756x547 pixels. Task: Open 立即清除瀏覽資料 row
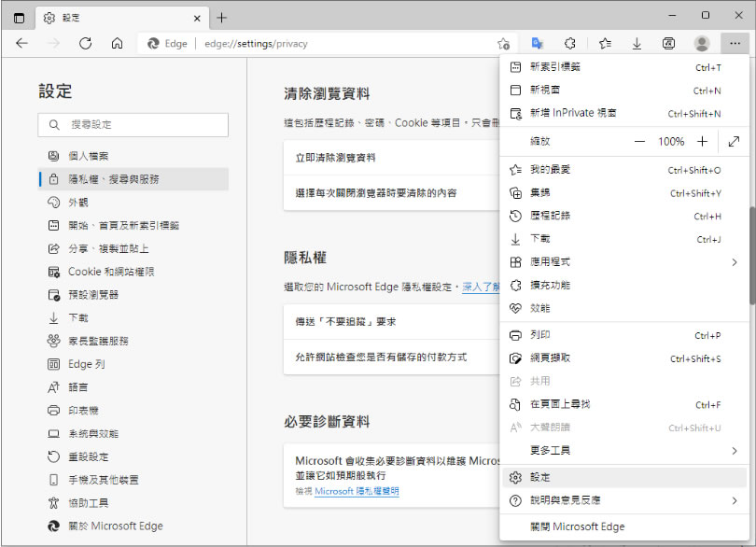(x=391, y=158)
